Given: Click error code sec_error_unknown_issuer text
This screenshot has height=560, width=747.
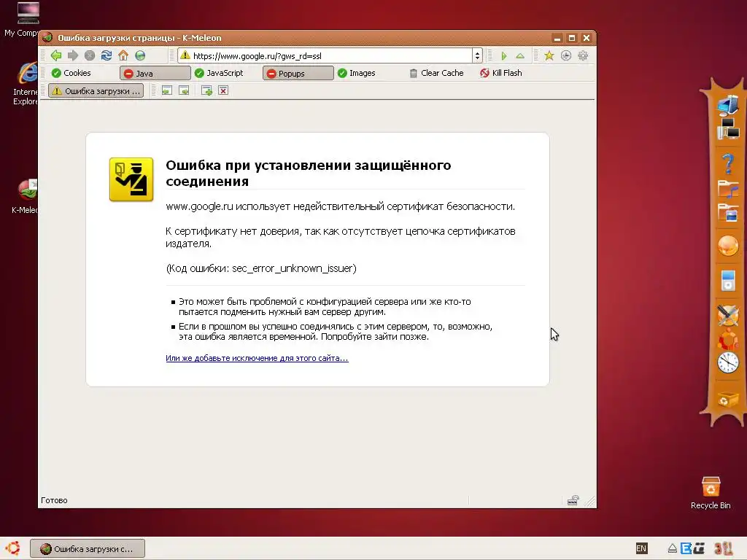Looking at the screenshot, I should 293,268.
